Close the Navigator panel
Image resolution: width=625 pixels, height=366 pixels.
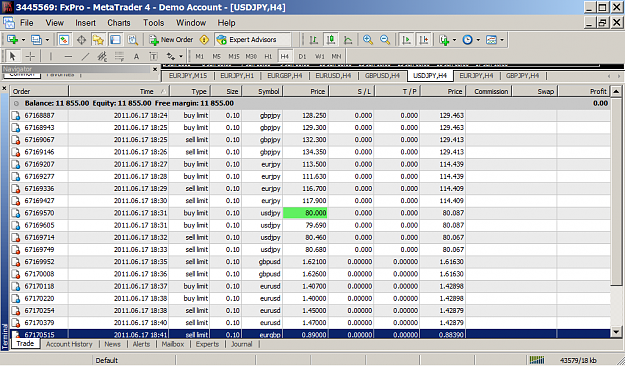click(x=155, y=69)
